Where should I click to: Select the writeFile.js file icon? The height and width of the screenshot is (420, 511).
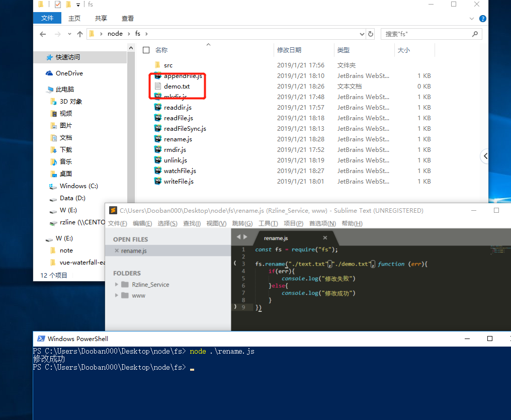158,181
